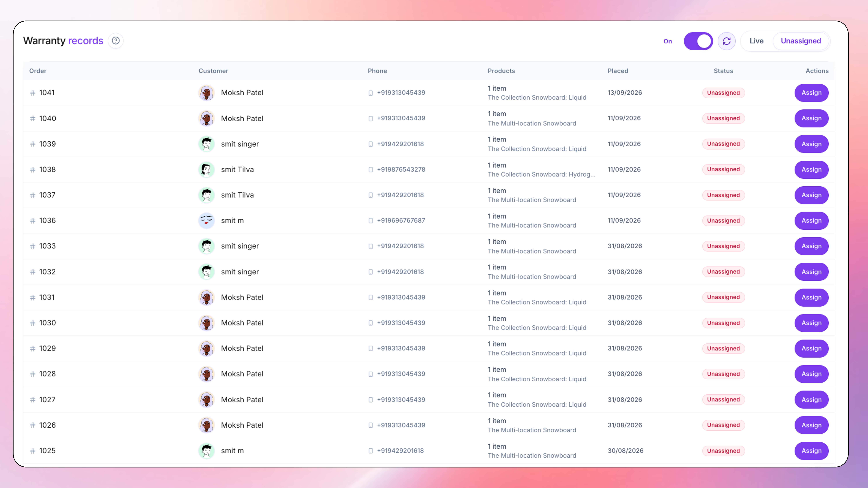Click smit m's avatar in order 1036

point(207,221)
